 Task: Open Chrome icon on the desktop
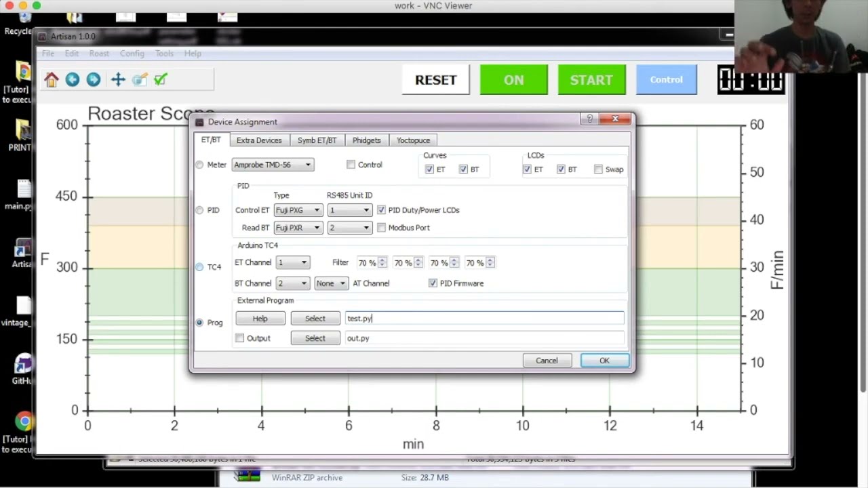pyautogui.click(x=24, y=422)
